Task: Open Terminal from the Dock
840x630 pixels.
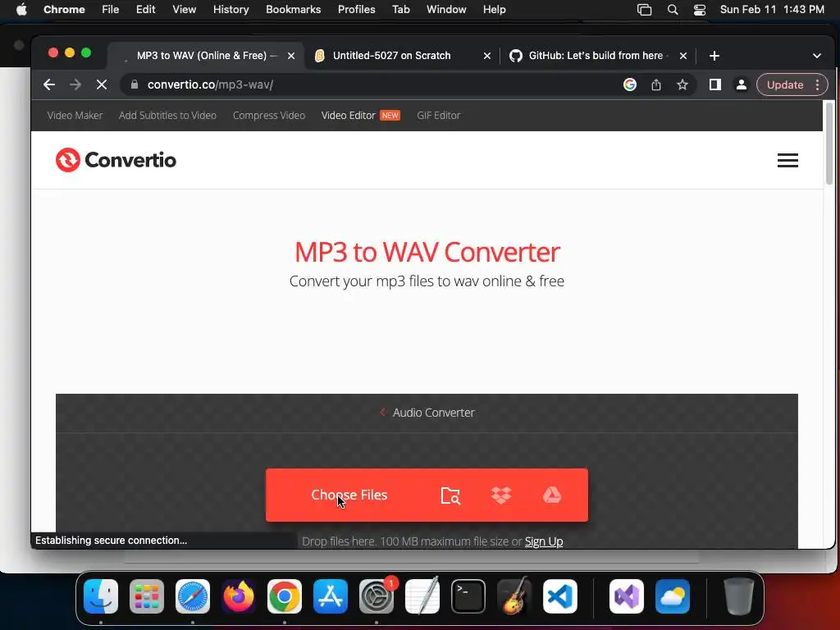Action: [468, 596]
